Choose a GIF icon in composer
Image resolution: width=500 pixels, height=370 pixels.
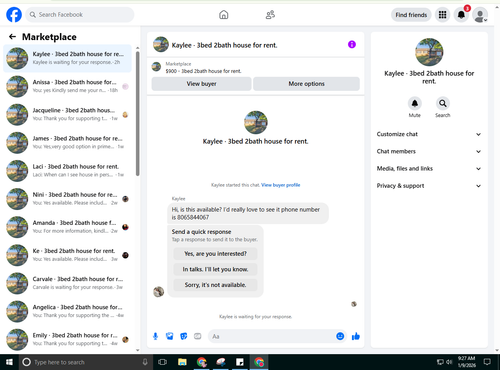(198, 336)
